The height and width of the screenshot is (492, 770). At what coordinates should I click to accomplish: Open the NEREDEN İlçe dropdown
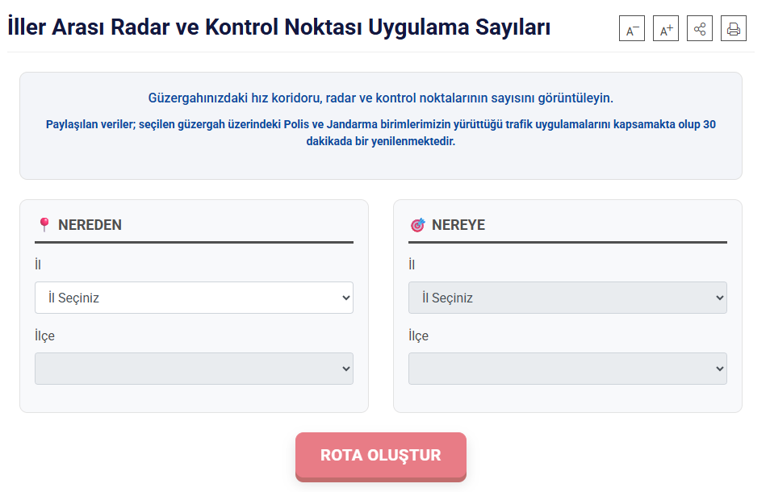click(x=194, y=368)
